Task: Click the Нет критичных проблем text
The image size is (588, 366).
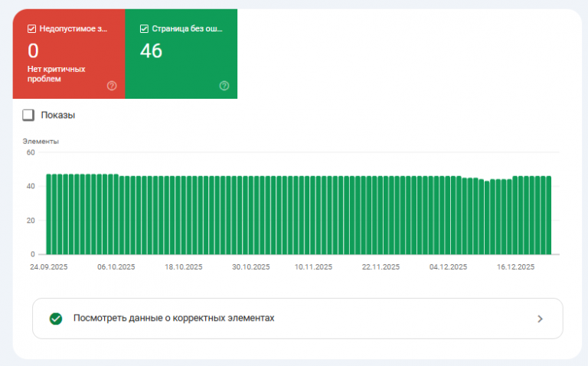Action: [x=56, y=74]
